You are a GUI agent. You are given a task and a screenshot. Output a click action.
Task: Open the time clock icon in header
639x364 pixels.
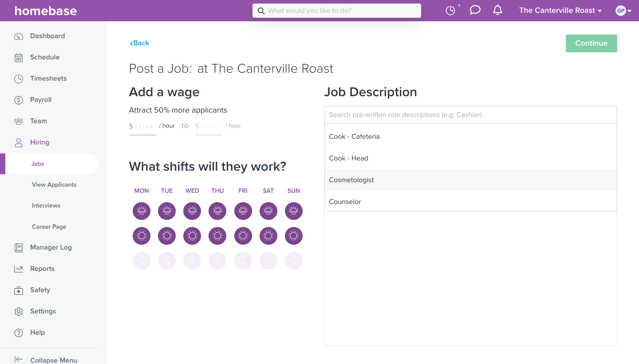450,11
